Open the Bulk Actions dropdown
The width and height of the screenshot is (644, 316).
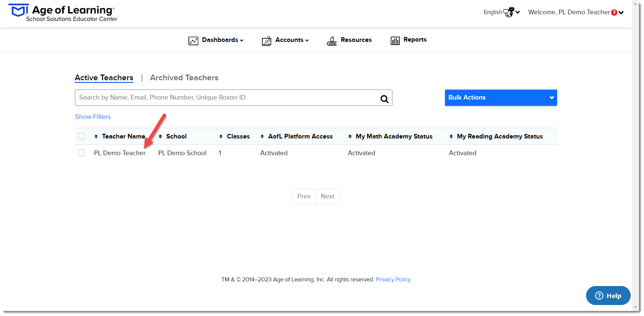pos(501,98)
